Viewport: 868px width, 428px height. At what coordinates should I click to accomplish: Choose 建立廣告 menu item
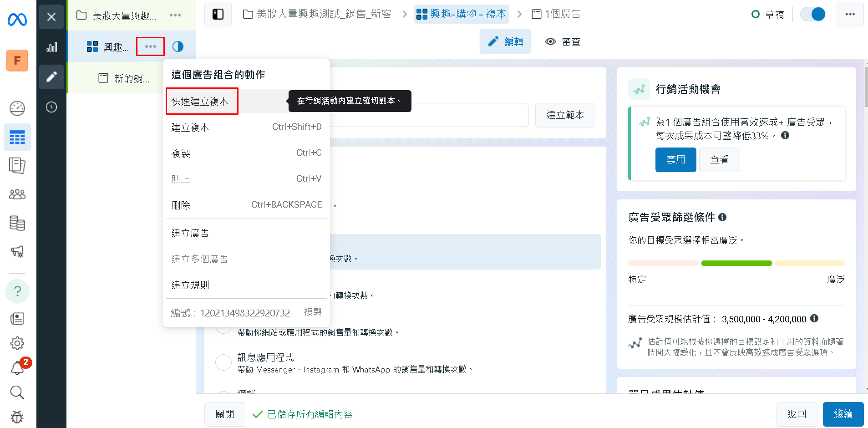pos(246,233)
